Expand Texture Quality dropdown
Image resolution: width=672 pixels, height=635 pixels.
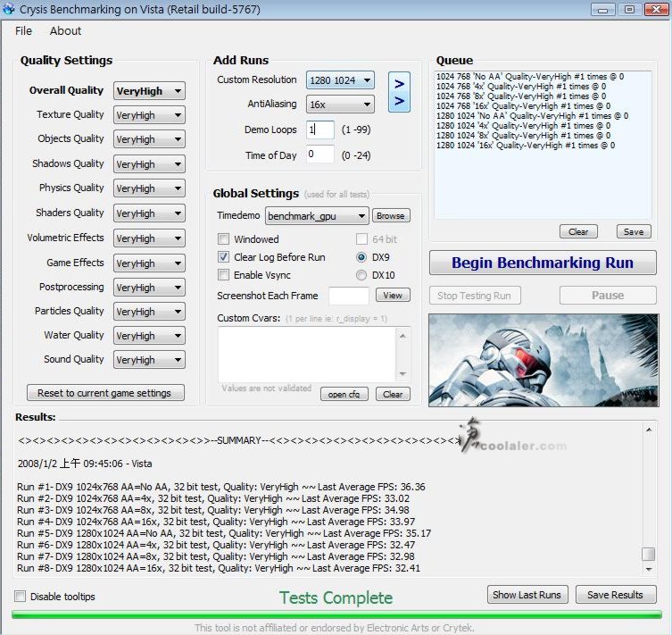pos(149,115)
